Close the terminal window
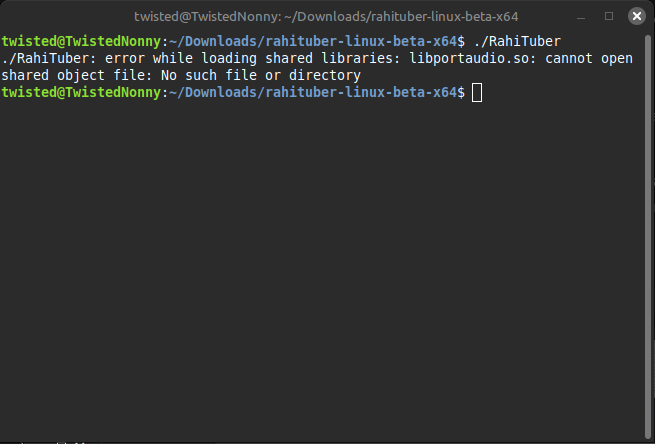This screenshot has height=444, width=655. (637, 16)
